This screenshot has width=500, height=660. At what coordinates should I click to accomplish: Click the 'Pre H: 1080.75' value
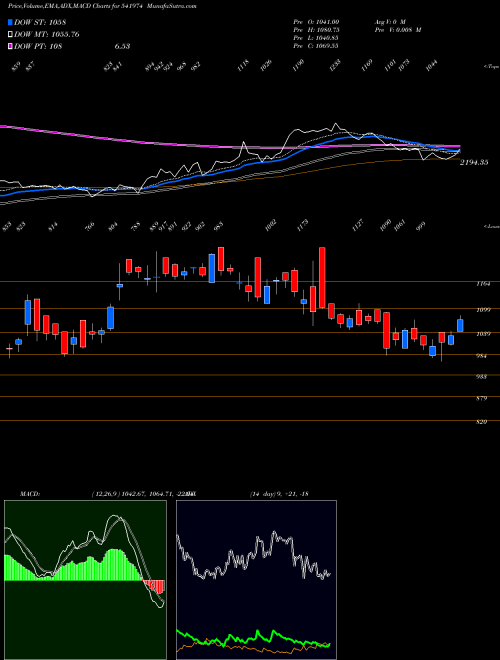(316, 29)
